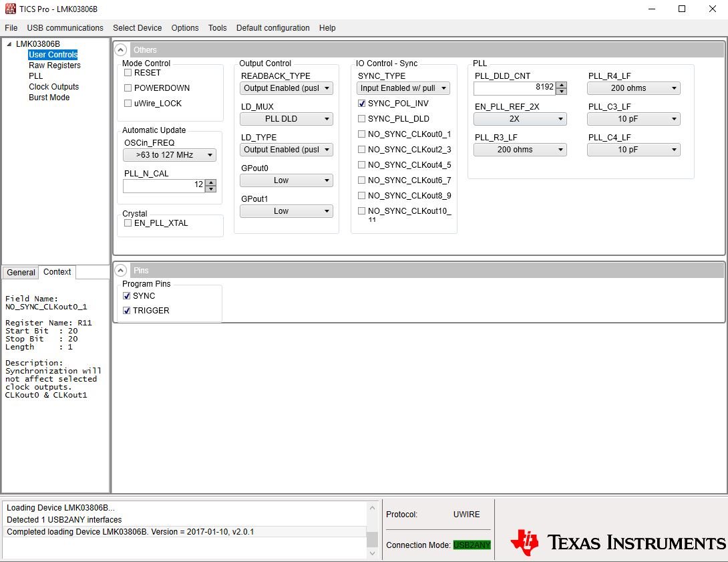The height and width of the screenshot is (562, 728).
Task: Check NO_SYNC_CLKout4_5 checkbox
Action: click(362, 164)
